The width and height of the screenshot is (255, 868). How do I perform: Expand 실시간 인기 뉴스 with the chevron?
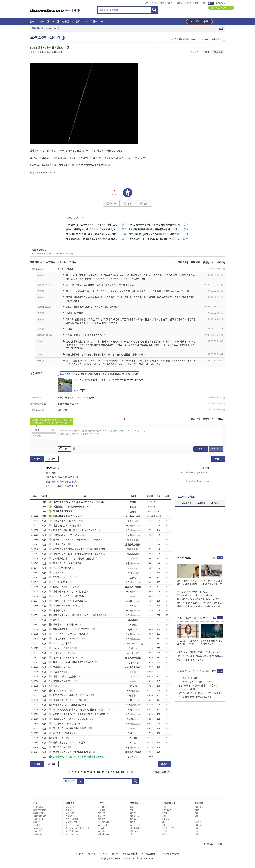[x=187, y=218]
